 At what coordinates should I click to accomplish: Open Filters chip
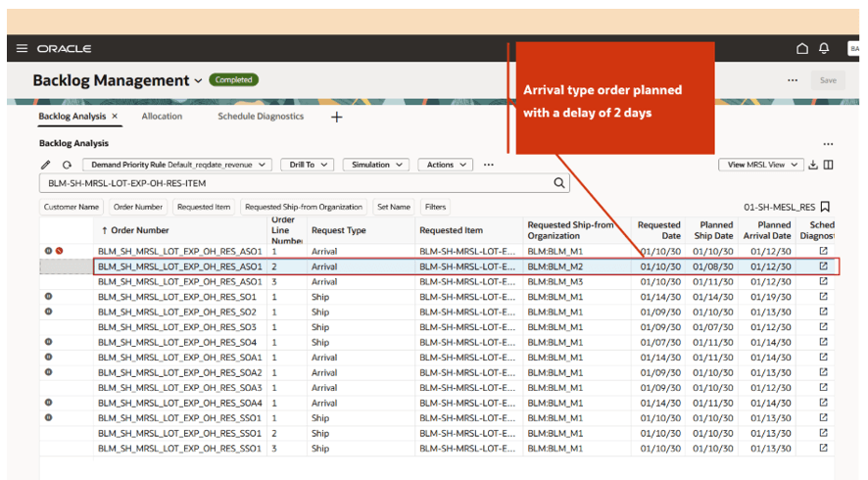coord(435,207)
